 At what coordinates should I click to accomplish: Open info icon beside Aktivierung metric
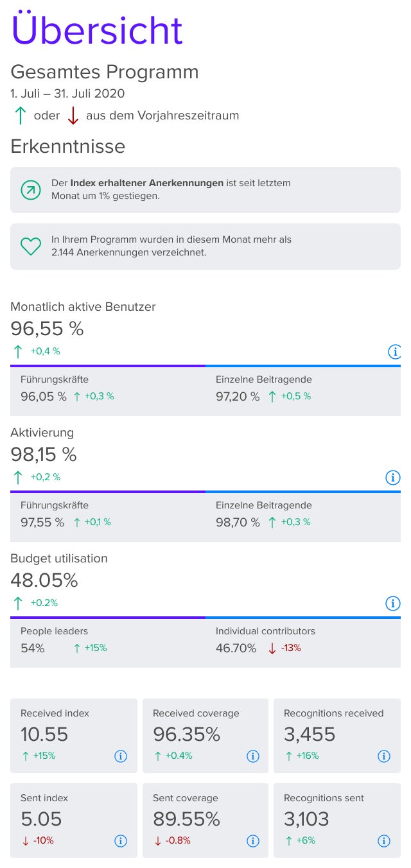(392, 478)
